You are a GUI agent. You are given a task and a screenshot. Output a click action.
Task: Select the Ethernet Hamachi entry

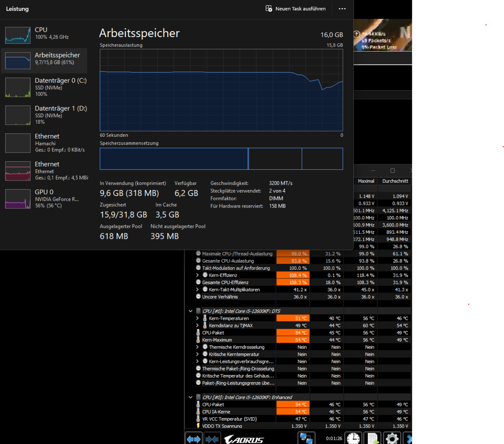pos(44,143)
